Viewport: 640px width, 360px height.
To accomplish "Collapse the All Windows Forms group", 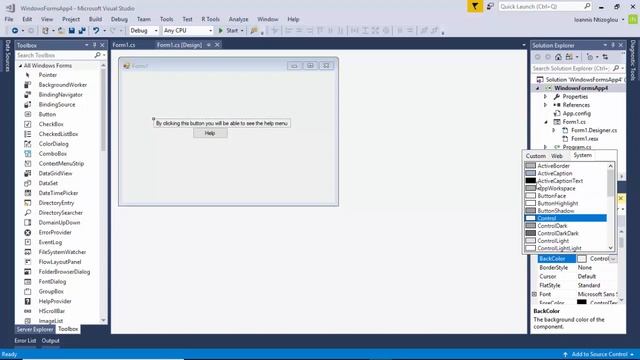I will click(20, 66).
